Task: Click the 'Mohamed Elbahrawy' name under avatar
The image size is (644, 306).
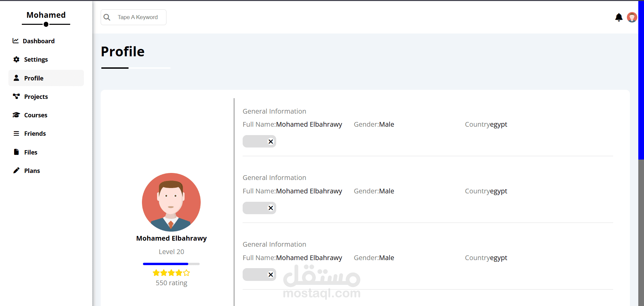Action: [x=171, y=238]
